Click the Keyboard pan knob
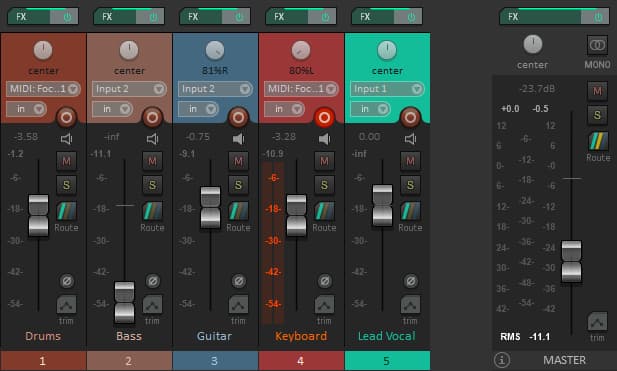This screenshot has width=617, height=371. (x=301, y=50)
